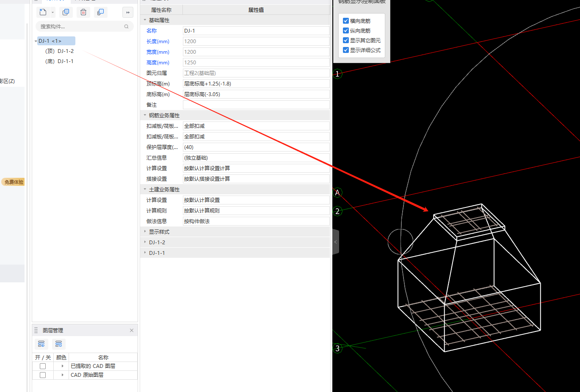Click the 属性值 column header

pos(256,10)
